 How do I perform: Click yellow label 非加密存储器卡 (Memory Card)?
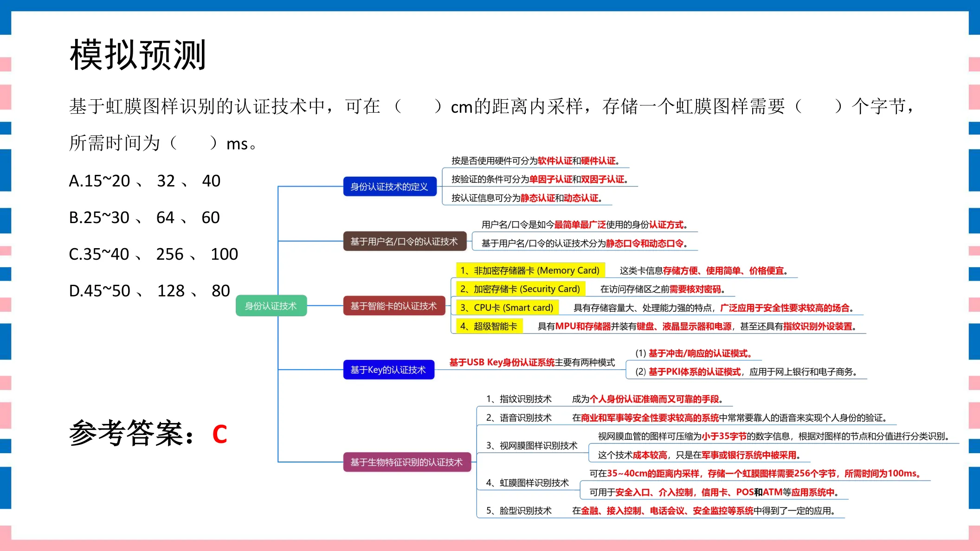click(530, 270)
